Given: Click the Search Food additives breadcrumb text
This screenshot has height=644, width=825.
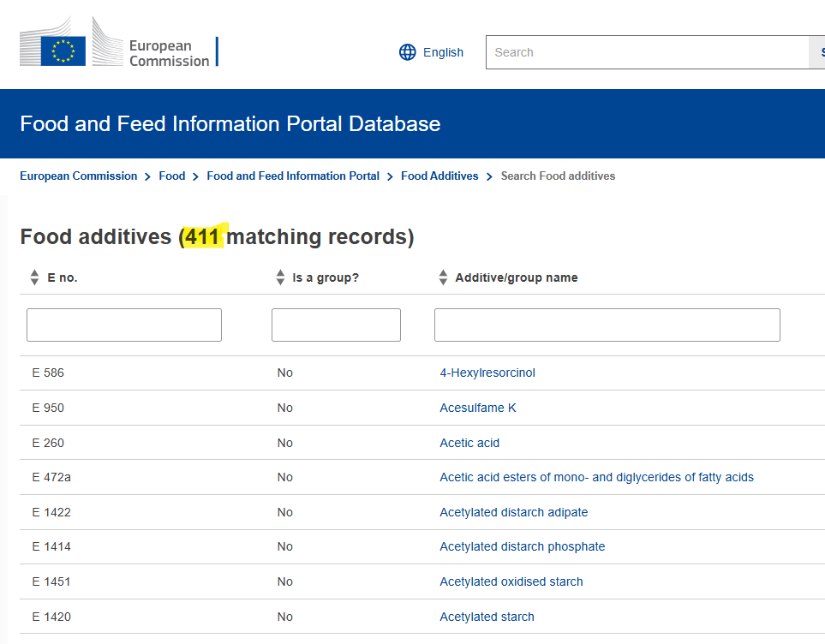Looking at the screenshot, I should tap(558, 176).
